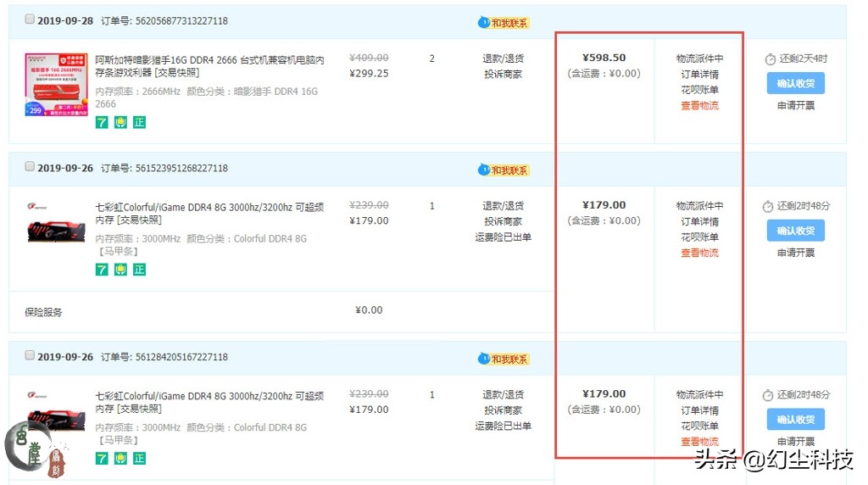Click the shield guarantee icon in order 561523951268227118
868x485 pixels.
120,270
